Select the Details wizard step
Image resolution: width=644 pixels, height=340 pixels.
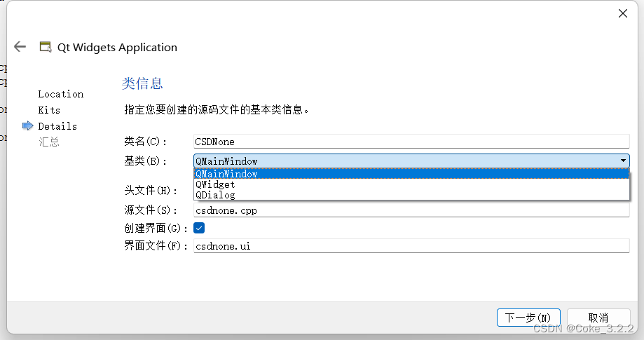coord(57,126)
